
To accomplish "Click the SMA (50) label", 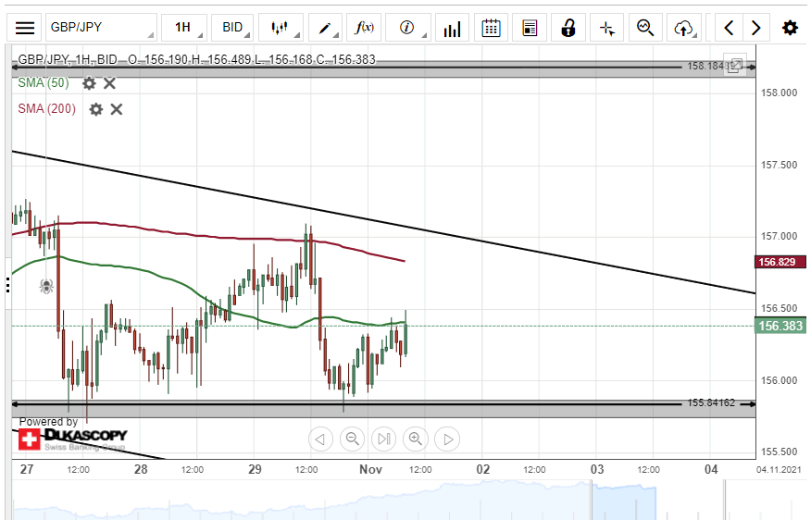I will coord(44,82).
